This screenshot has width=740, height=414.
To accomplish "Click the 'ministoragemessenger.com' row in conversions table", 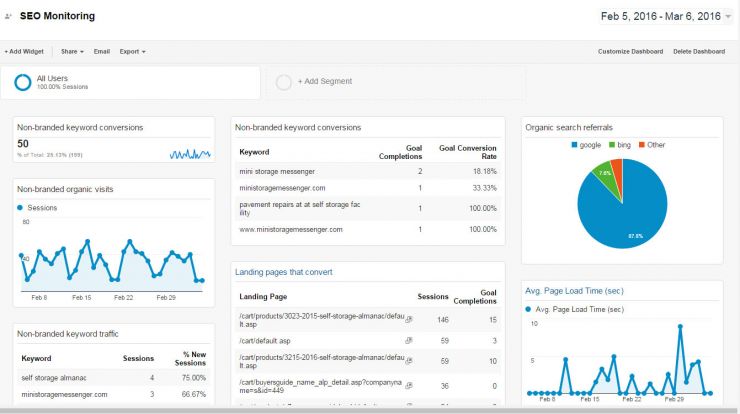I will click(368, 188).
